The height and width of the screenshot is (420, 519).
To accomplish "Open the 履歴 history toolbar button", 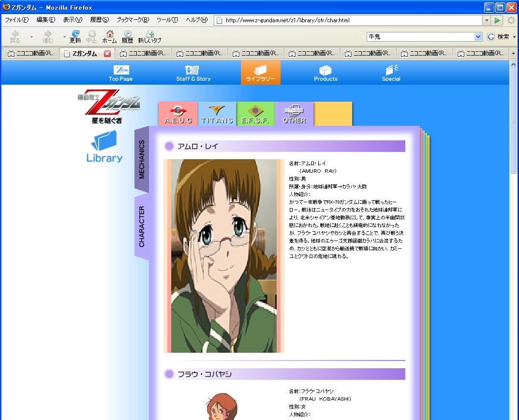I will (x=127, y=36).
